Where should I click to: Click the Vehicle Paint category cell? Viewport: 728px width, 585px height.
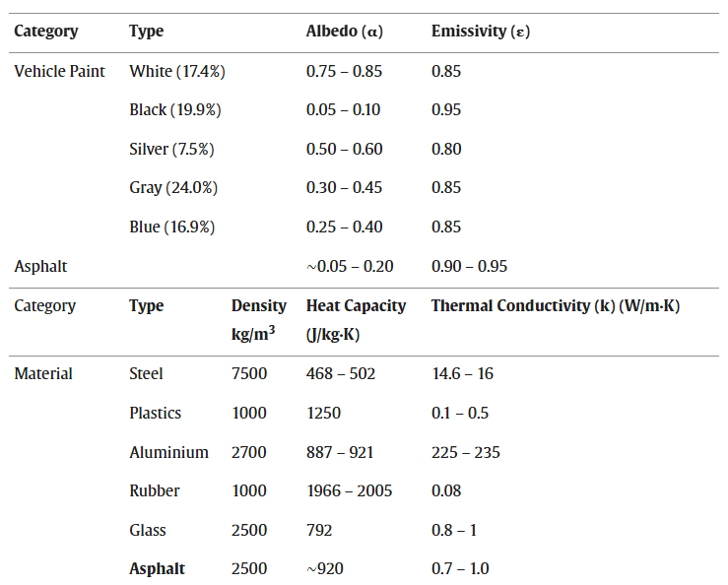(x=59, y=71)
